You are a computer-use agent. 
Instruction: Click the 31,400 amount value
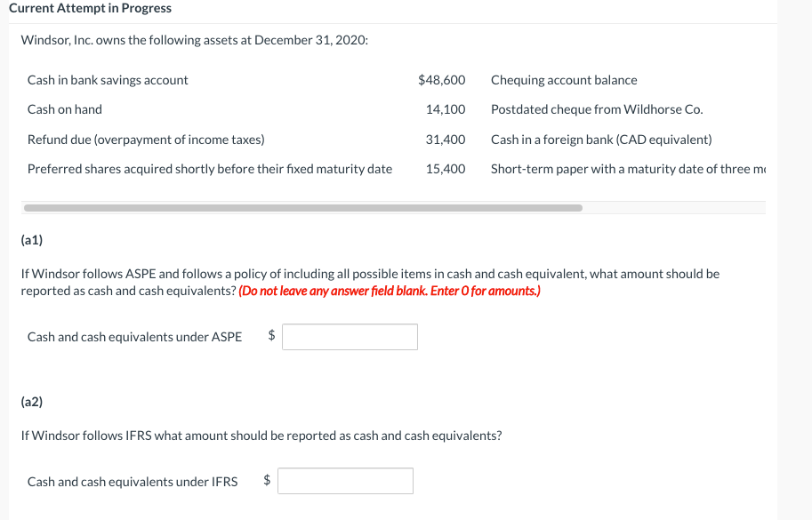tap(449, 139)
